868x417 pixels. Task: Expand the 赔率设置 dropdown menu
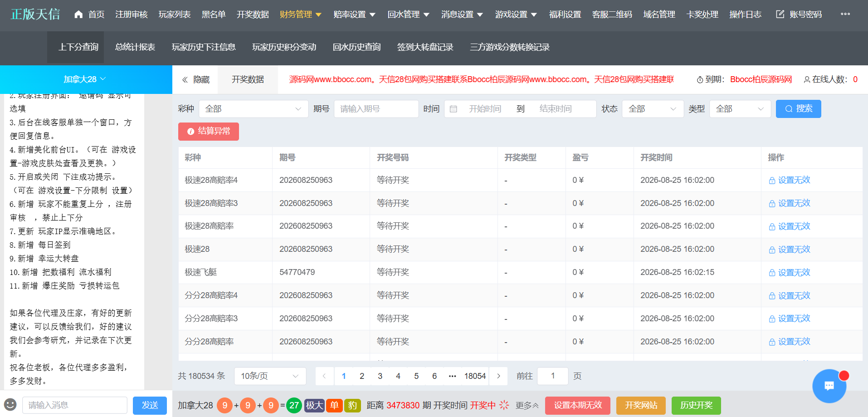pos(354,15)
